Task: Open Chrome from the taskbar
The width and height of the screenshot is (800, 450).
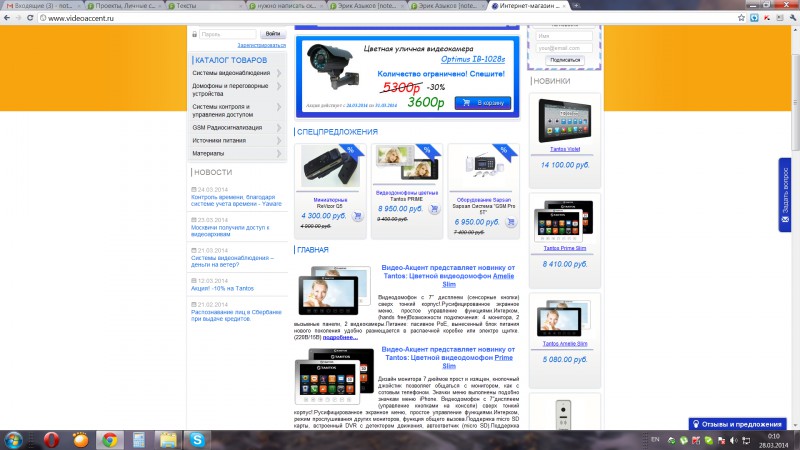Action: point(109,439)
